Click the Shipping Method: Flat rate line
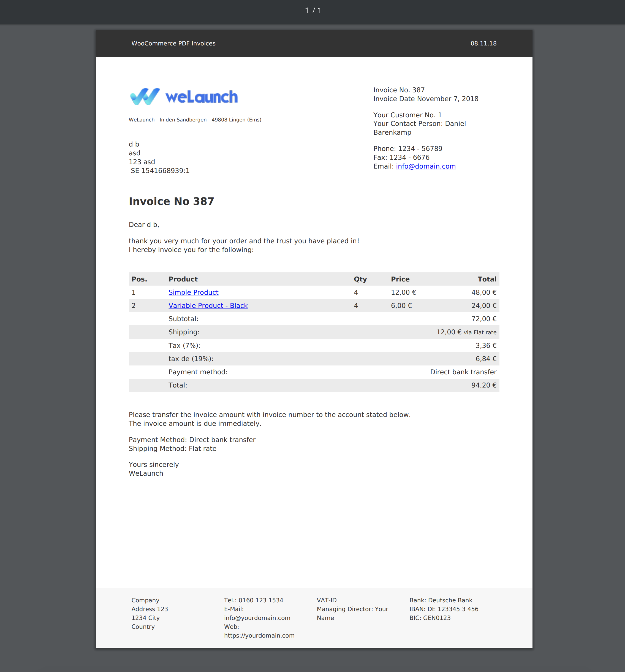Viewport: 625px width, 672px height. click(172, 449)
